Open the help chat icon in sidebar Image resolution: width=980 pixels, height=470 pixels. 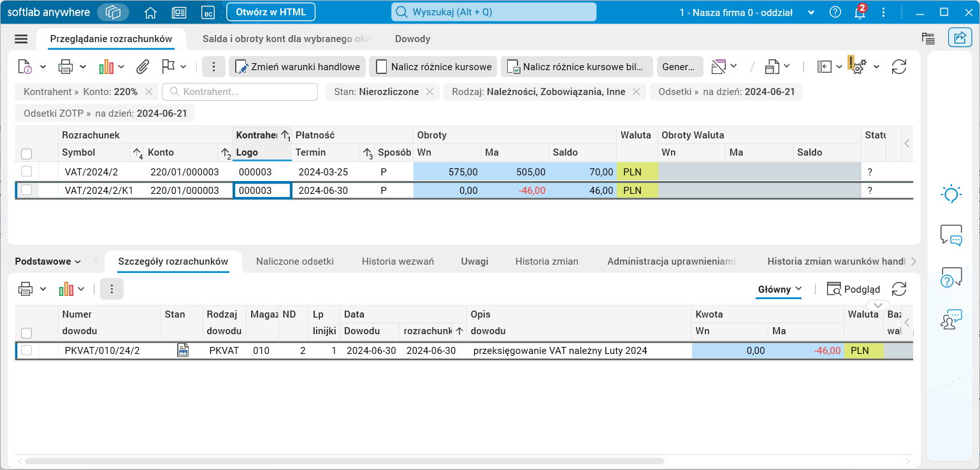(951, 277)
